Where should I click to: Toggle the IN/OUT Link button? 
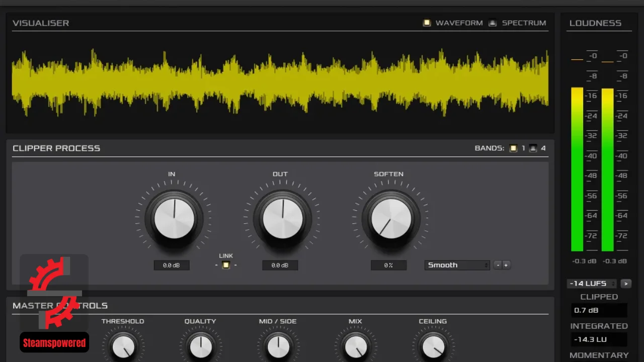(226, 265)
